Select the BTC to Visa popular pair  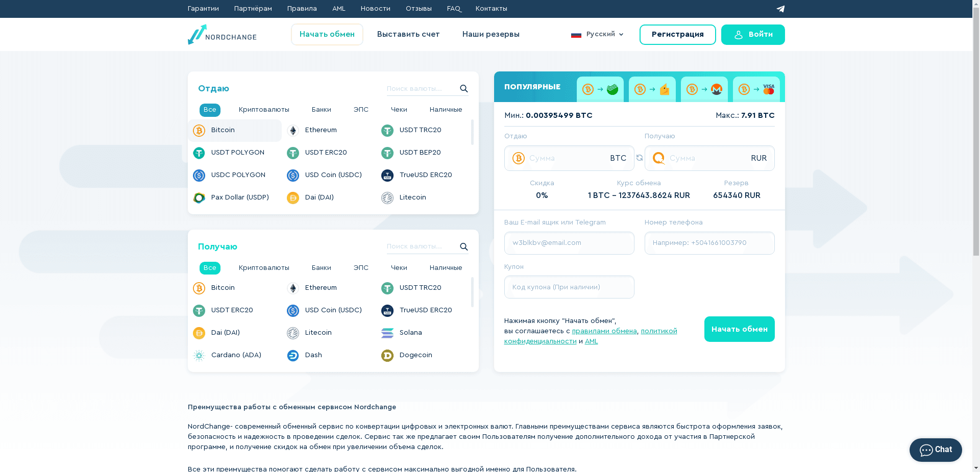click(x=757, y=89)
